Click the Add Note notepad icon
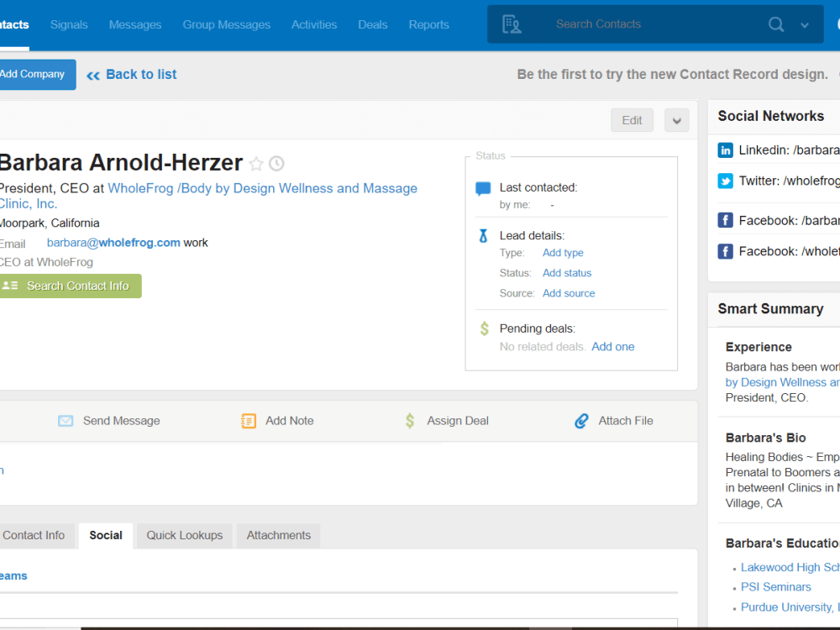The height and width of the screenshot is (630, 840). coord(249,421)
